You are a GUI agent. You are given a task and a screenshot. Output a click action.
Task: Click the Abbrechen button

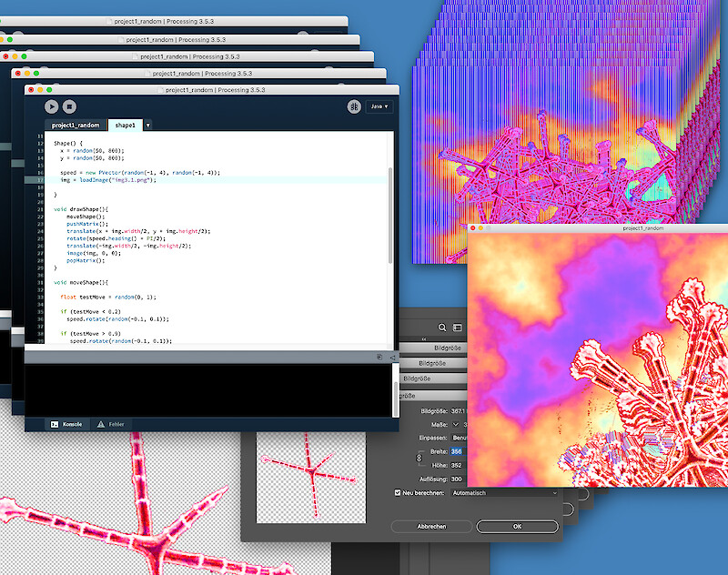[x=431, y=527]
